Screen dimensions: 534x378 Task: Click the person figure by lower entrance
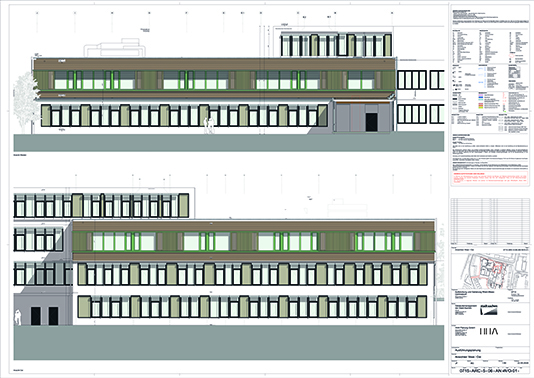[17, 317]
